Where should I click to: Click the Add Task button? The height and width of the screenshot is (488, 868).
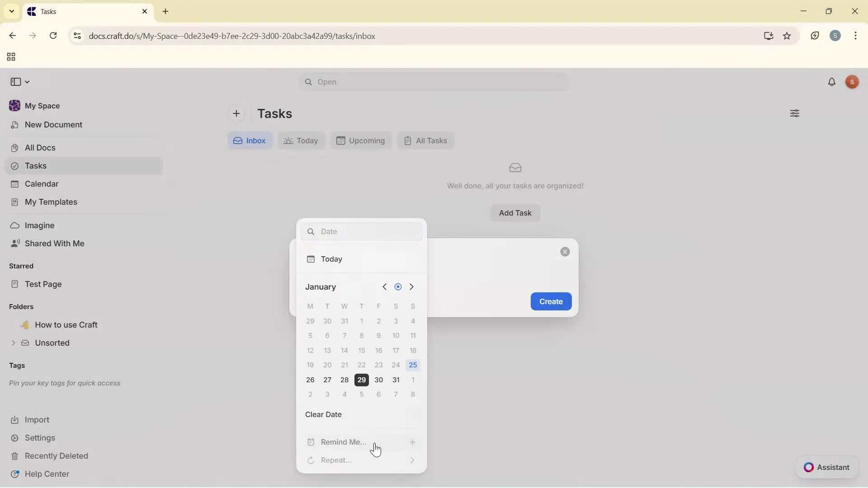click(515, 212)
